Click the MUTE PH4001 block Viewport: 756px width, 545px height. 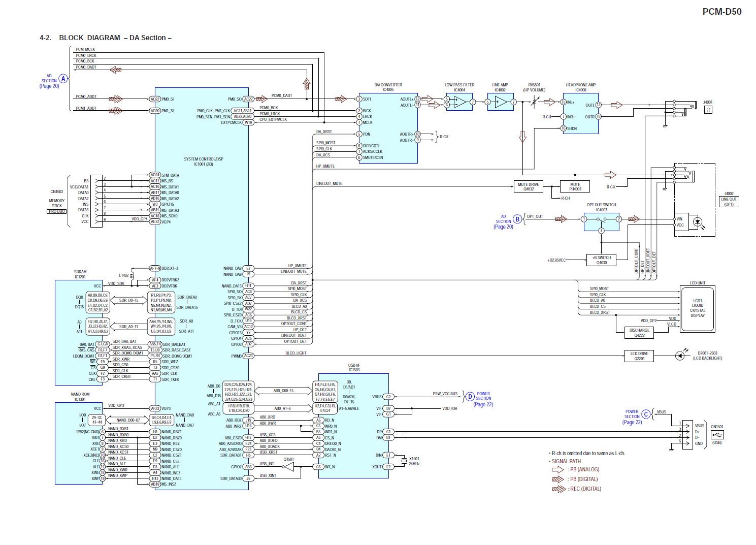coord(575,187)
